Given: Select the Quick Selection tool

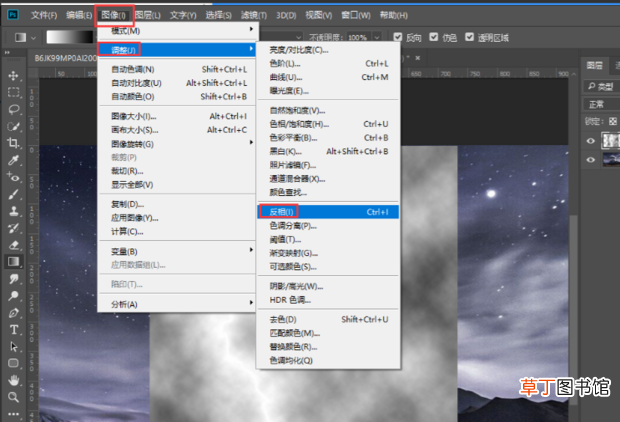Looking at the screenshot, I should pyautogui.click(x=13, y=126).
